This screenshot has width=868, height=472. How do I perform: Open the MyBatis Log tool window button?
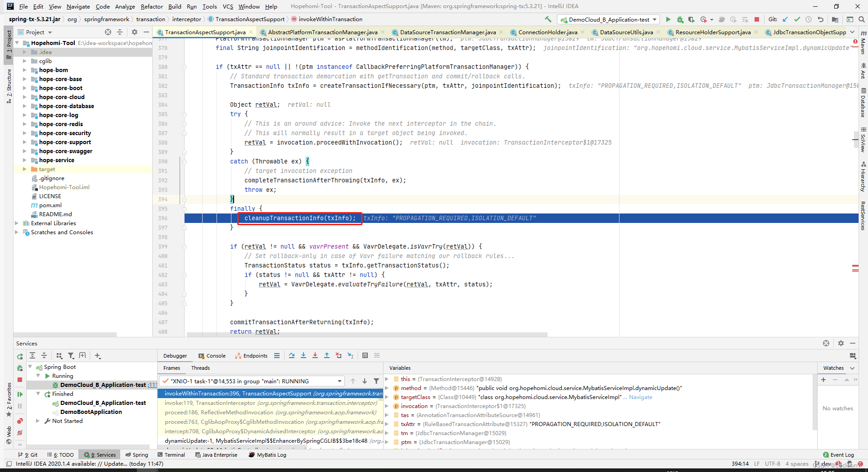(x=267, y=455)
